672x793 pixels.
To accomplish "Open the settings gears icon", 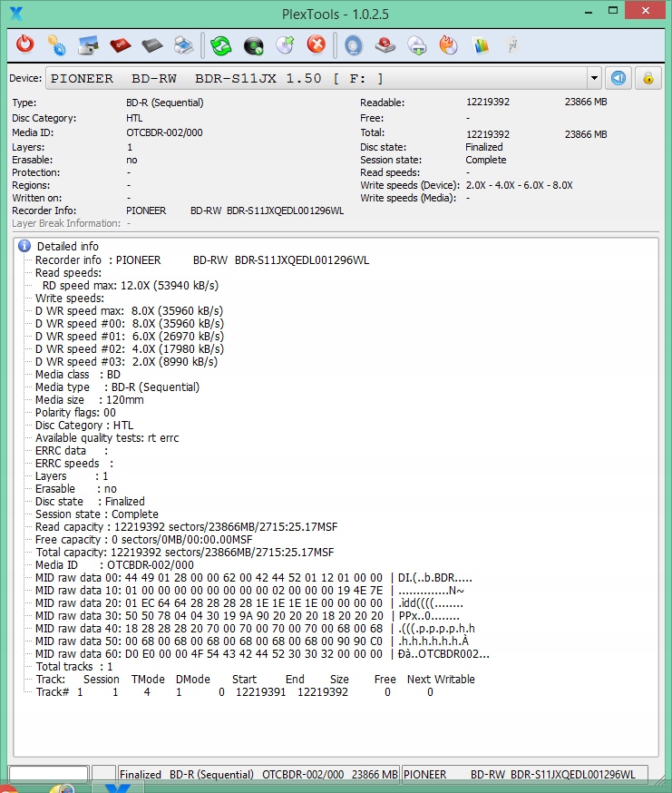I will click(56, 45).
